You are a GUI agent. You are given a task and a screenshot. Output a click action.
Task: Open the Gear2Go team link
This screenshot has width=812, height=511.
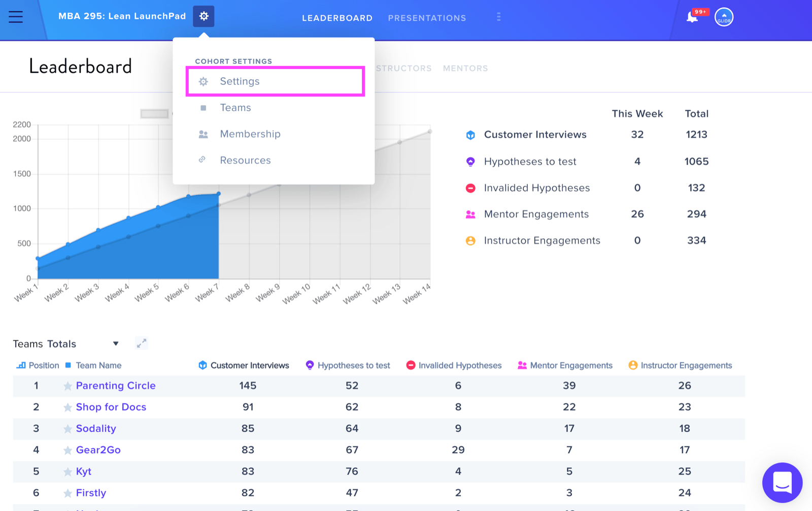tap(98, 450)
